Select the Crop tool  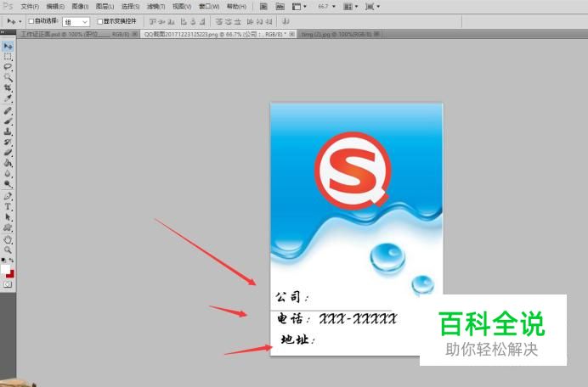8,88
